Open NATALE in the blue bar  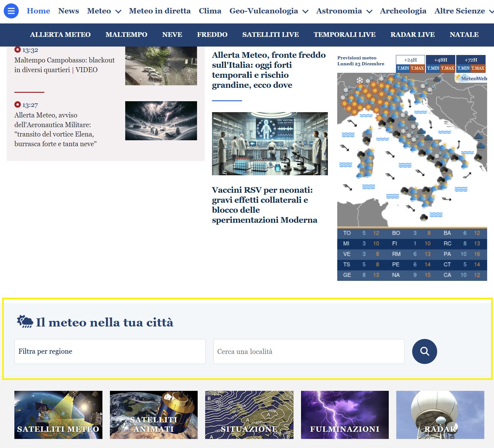click(x=464, y=35)
